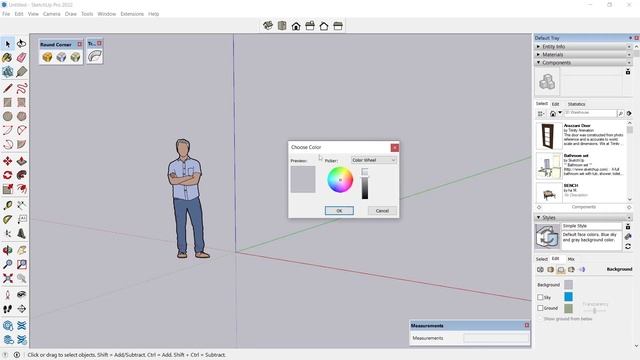Screen dimensions: 640x360
Task: Expand the Materials panel
Action: 583,54
